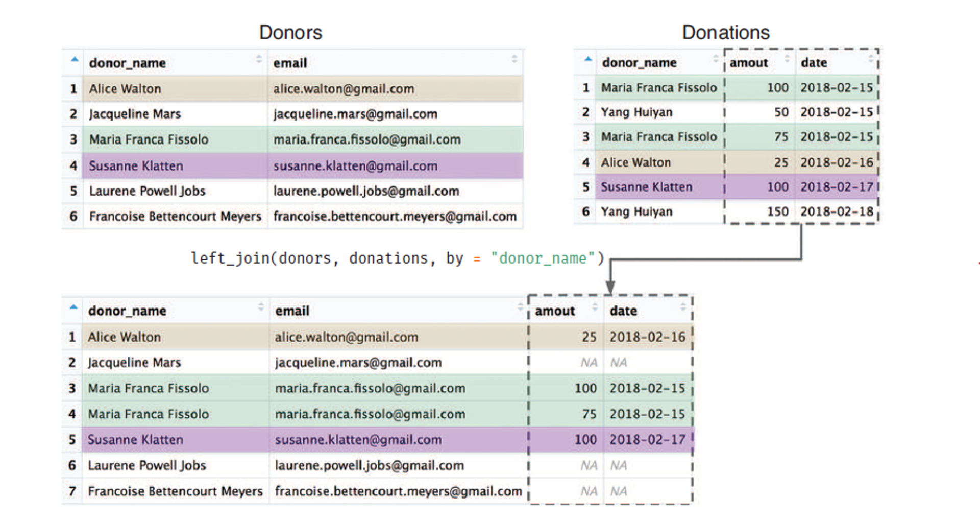Click amout sort arrows in joined result table
This screenshot has height=521, width=980.
pos(595,306)
